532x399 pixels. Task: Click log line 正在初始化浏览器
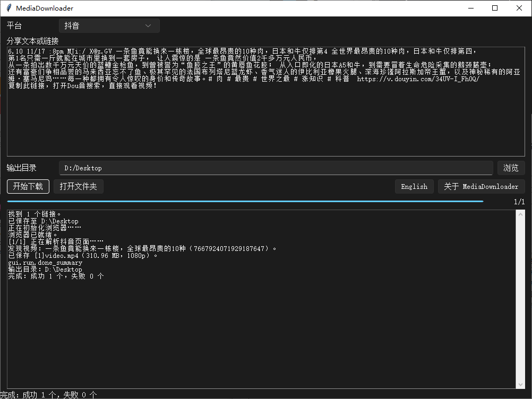[45, 228]
